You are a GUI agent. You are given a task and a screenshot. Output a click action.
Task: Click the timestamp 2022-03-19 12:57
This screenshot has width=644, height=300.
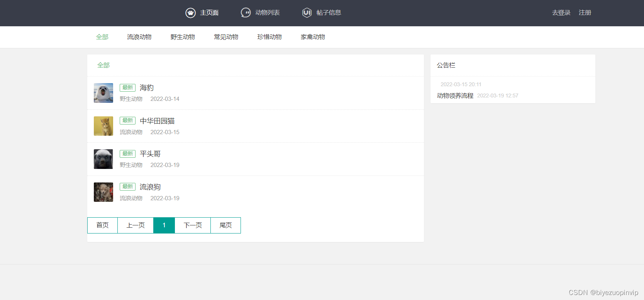pos(498,95)
